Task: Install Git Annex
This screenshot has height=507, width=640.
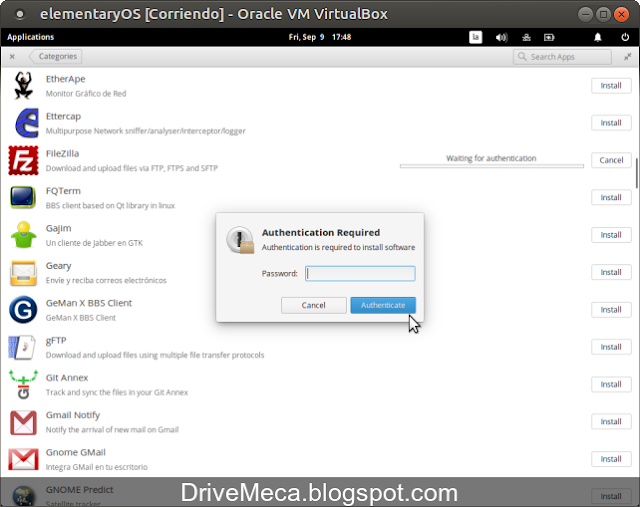Action: coord(611,385)
